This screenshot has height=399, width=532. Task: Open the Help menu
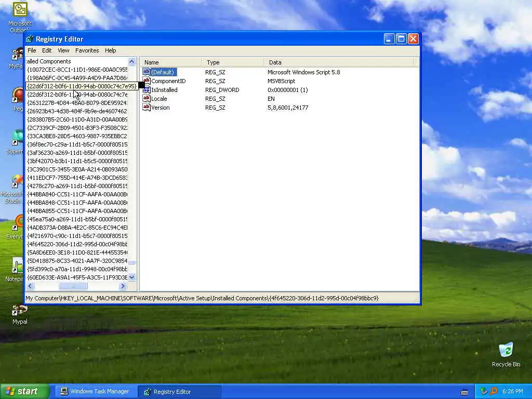point(110,50)
